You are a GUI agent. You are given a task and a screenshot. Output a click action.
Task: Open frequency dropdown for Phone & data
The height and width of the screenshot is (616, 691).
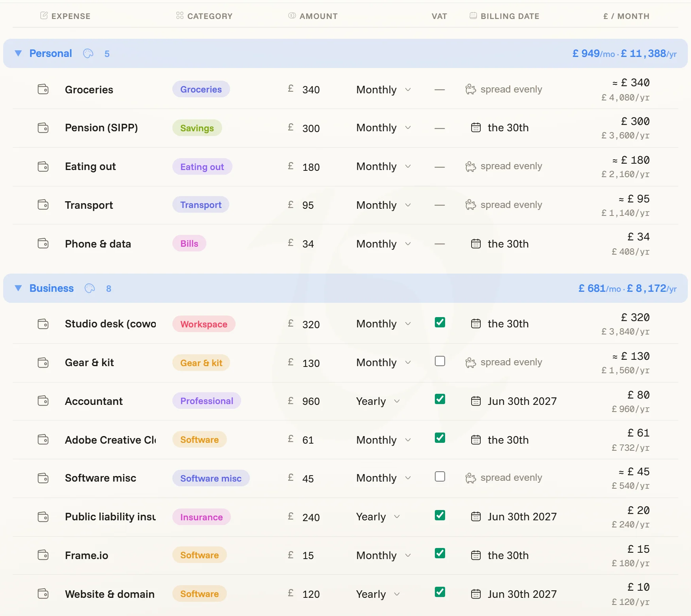[383, 244]
